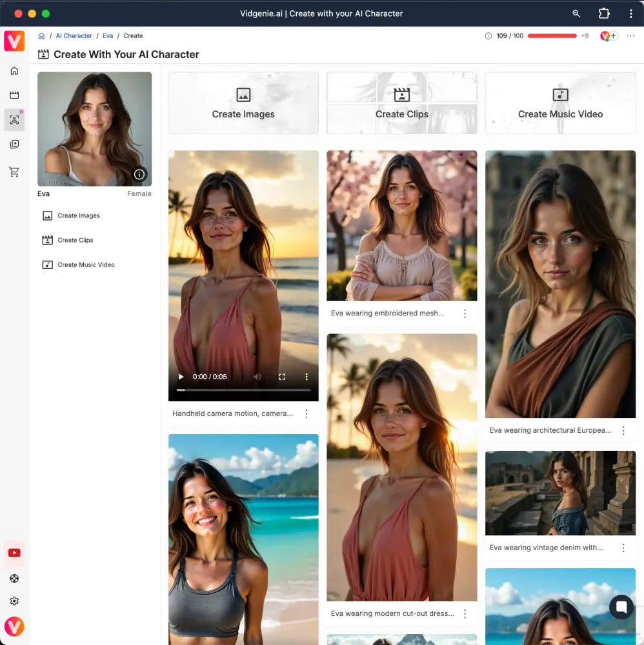
Task: Open options menu for vintage denim image
Action: coord(623,548)
